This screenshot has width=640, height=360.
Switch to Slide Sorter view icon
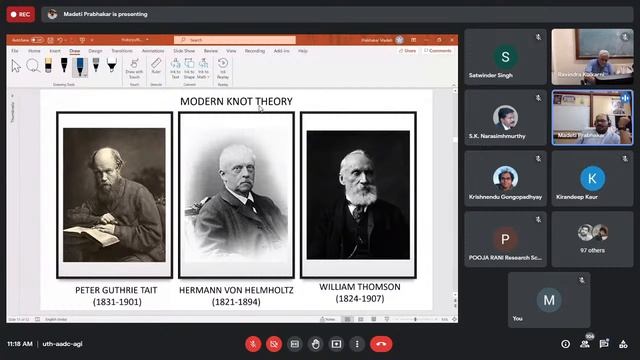(x=361, y=319)
